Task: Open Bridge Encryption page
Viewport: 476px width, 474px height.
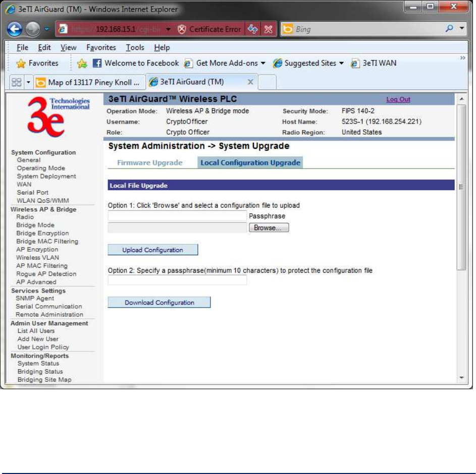Action: coord(42,233)
